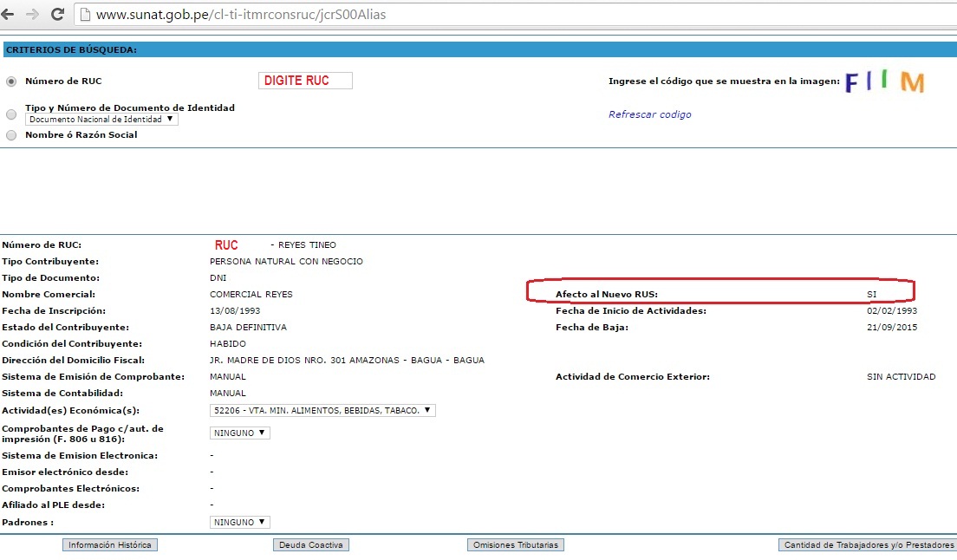Click the Deuda Coactiva button
This screenshot has height=560, width=957.
[311, 544]
